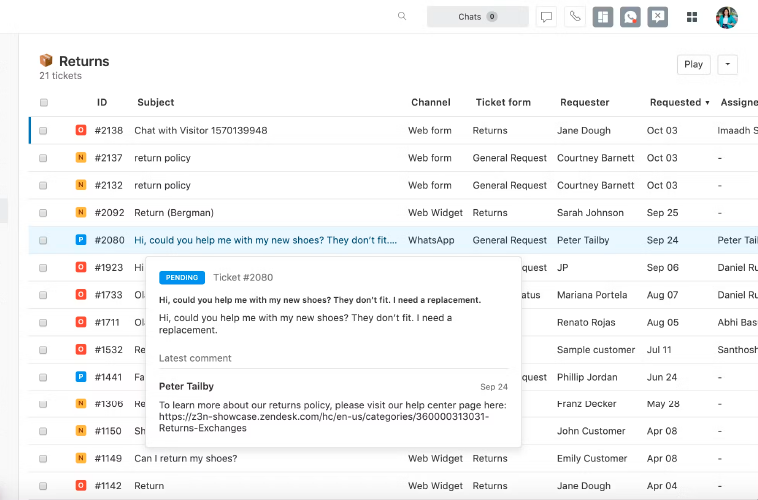Open ticket #2080 about new shoes
This screenshot has height=500, width=758.
coord(265,240)
